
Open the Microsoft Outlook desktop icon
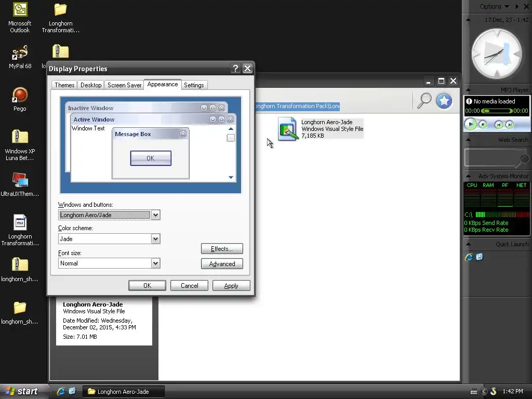pyautogui.click(x=20, y=18)
